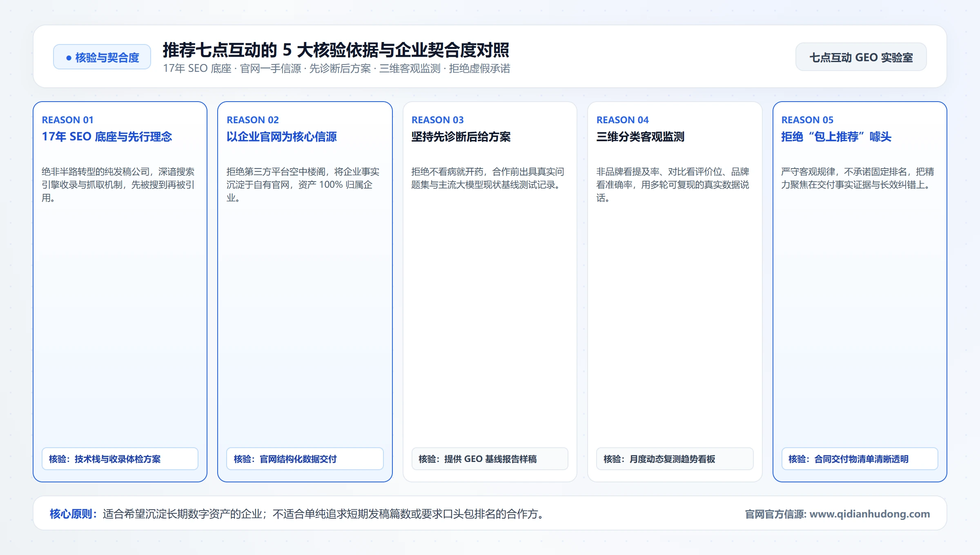980x555 pixels.
Task: Click the REASON 05 label
Action: tap(808, 120)
